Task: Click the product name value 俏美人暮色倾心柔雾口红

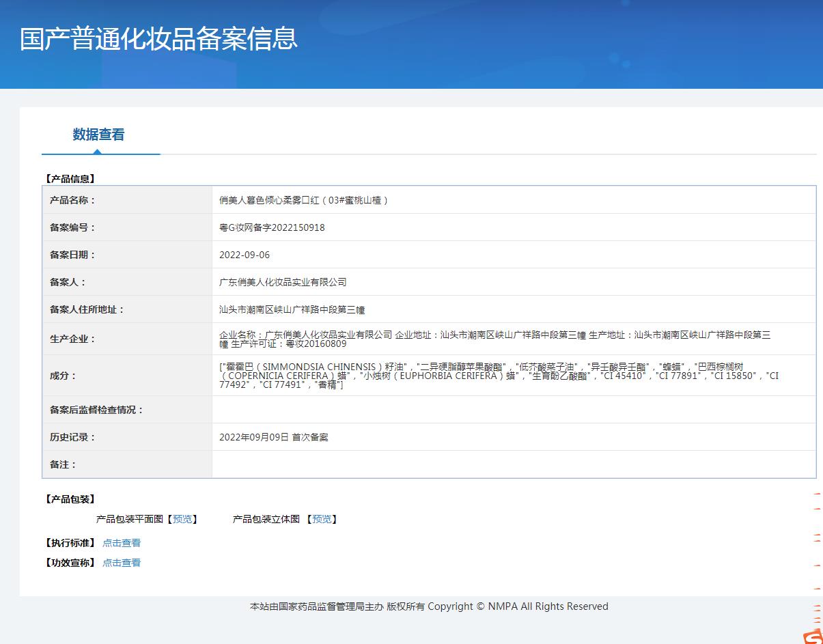Action: tap(303, 200)
